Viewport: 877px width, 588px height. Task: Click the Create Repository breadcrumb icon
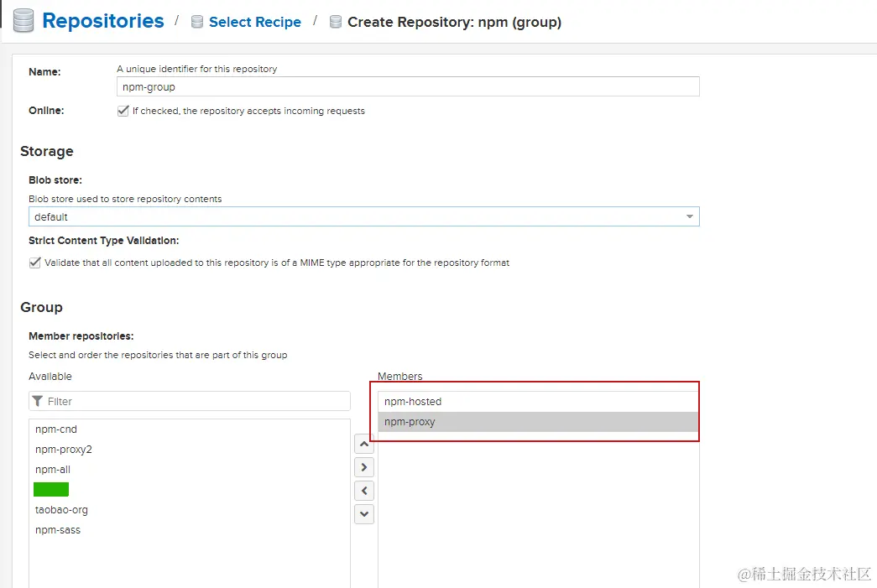[x=336, y=23]
